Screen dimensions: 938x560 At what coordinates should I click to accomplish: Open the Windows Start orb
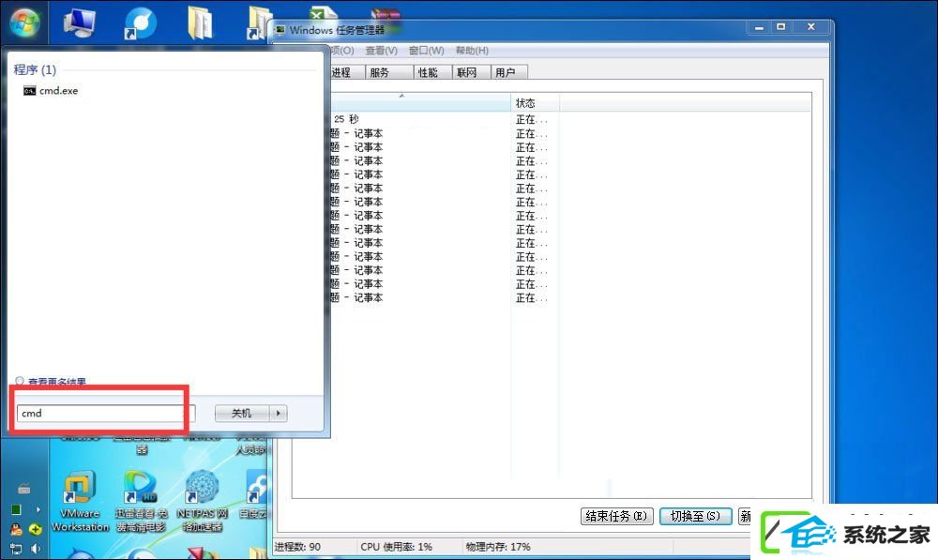pyautogui.click(x=24, y=23)
